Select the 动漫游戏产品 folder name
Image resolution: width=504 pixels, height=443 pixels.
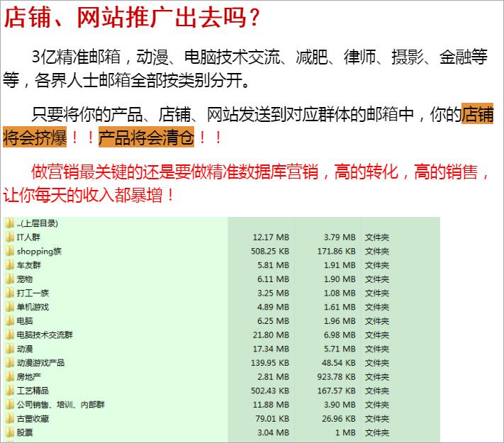click(41, 363)
